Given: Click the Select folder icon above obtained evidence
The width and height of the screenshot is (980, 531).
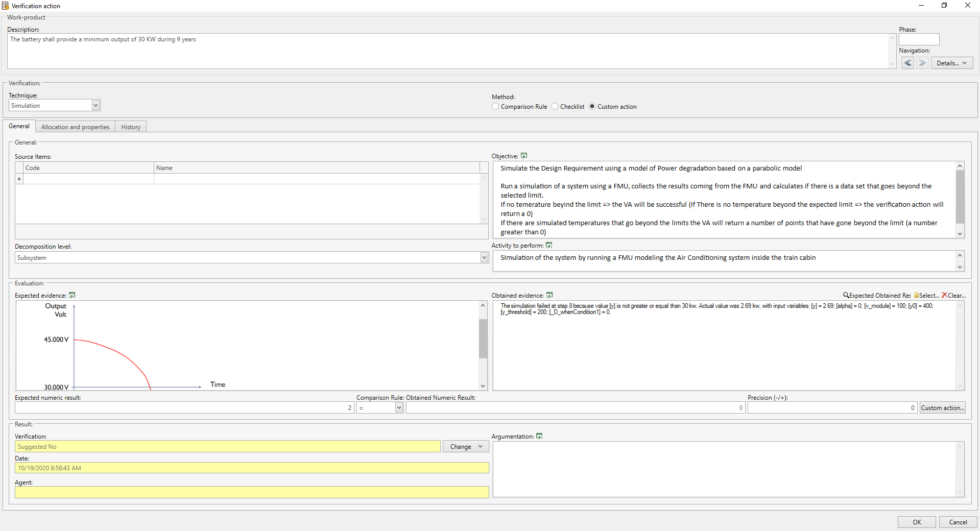Looking at the screenshot, I should (x=917, y=296).
